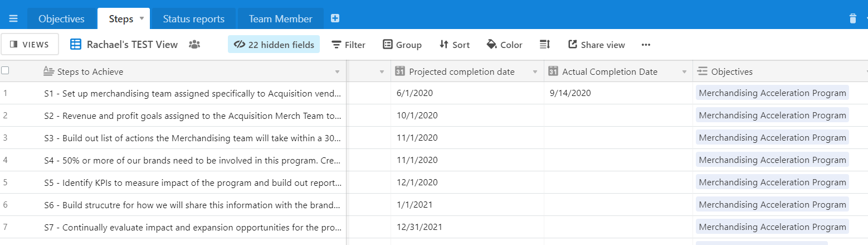Click calendar icon in Actual Completion Date header
868x245 pixels.
[x=553, y=71]
